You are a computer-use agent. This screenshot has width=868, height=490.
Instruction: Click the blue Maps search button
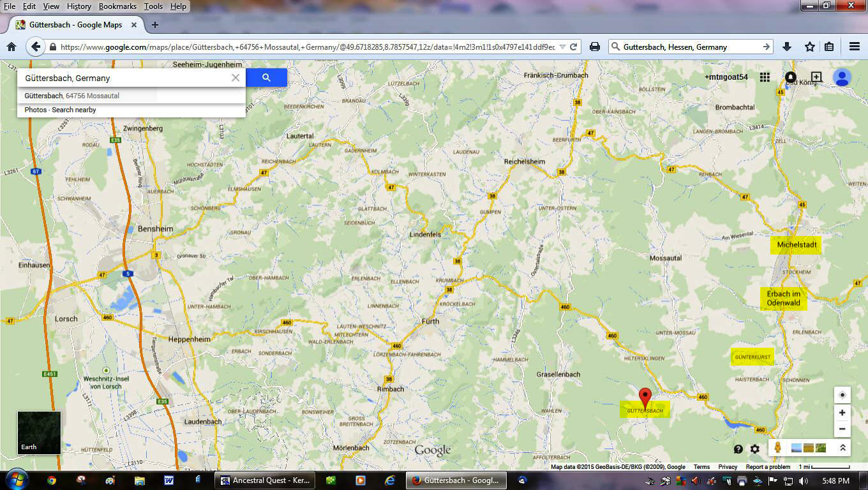click(x=266, y=78)
